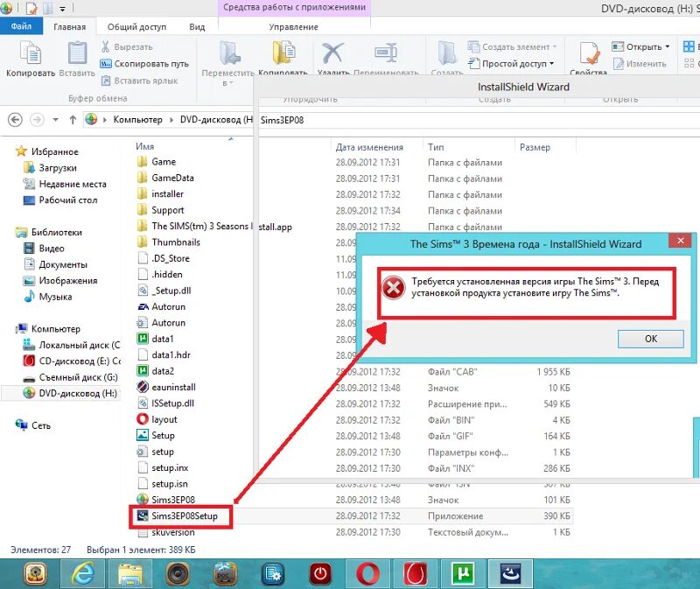Click the Вставить clipboard icon

point(77,53)
